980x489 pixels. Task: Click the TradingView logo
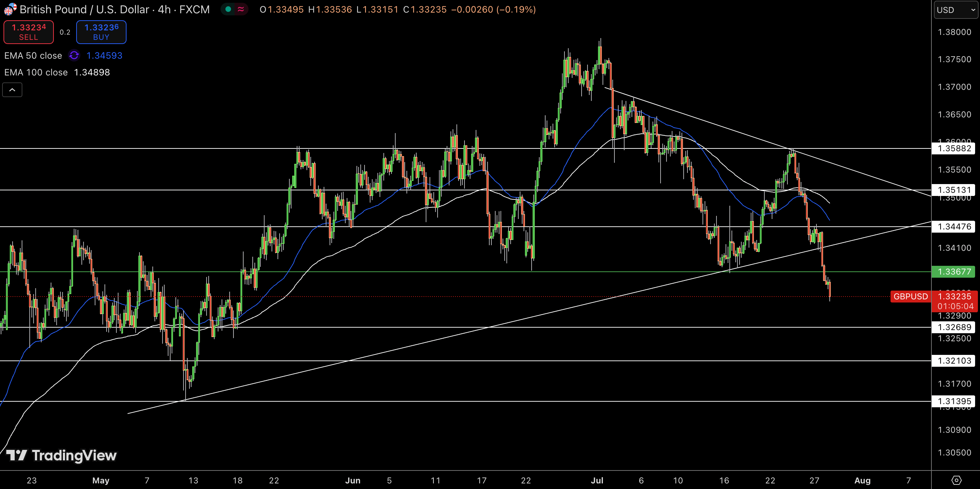tap(61, 455)
